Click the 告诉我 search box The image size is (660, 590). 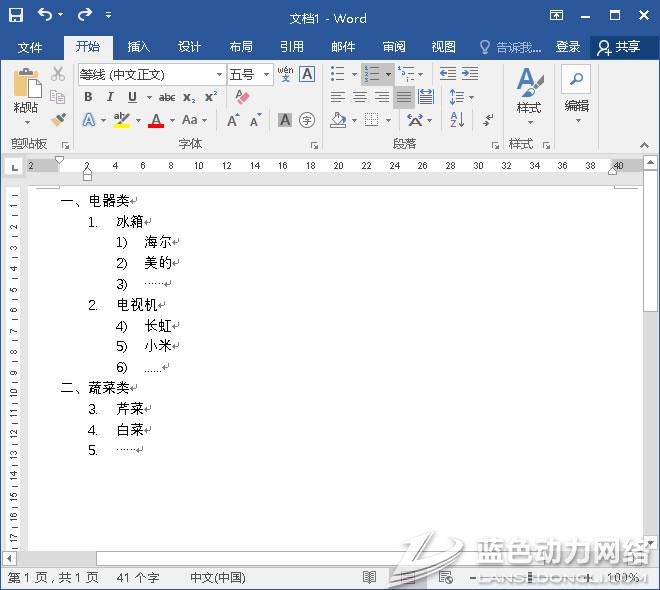(x=511, y=47)
